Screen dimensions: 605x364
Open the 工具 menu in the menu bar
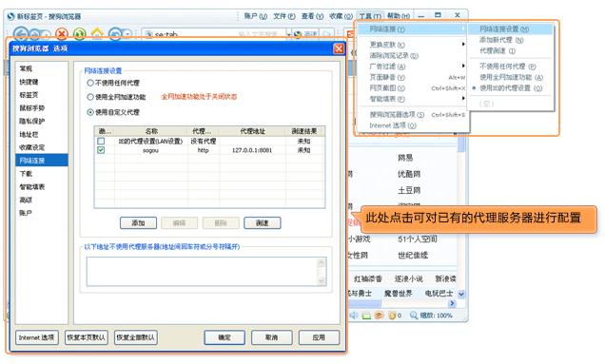point(370,16)
